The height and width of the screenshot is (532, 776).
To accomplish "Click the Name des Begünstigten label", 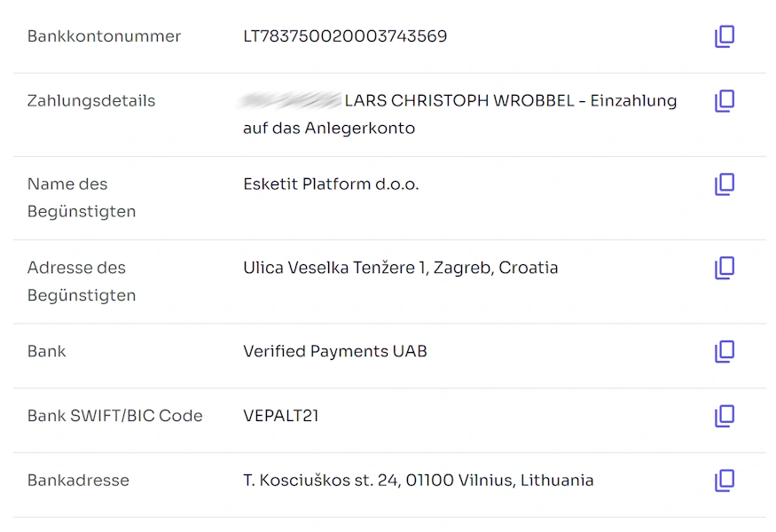I will pos(81,198).
